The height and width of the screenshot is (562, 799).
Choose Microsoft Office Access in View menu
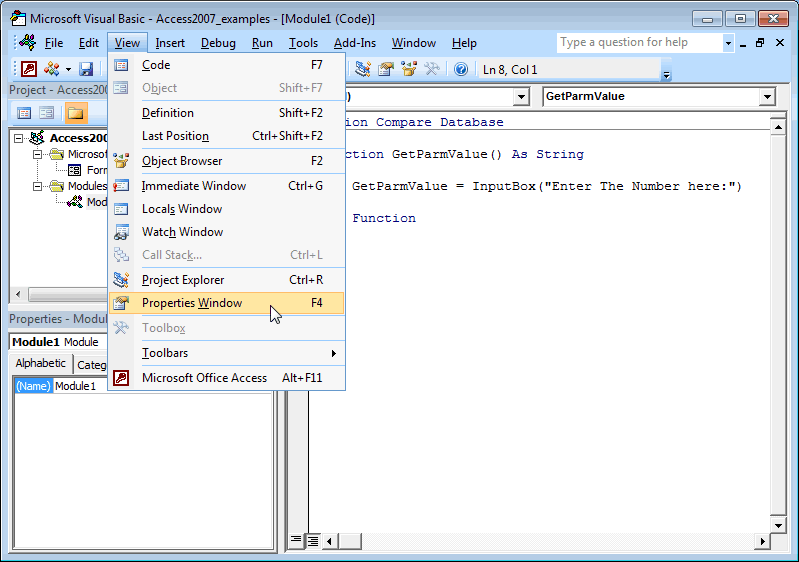pyautogui.click(x=227, y=378)
